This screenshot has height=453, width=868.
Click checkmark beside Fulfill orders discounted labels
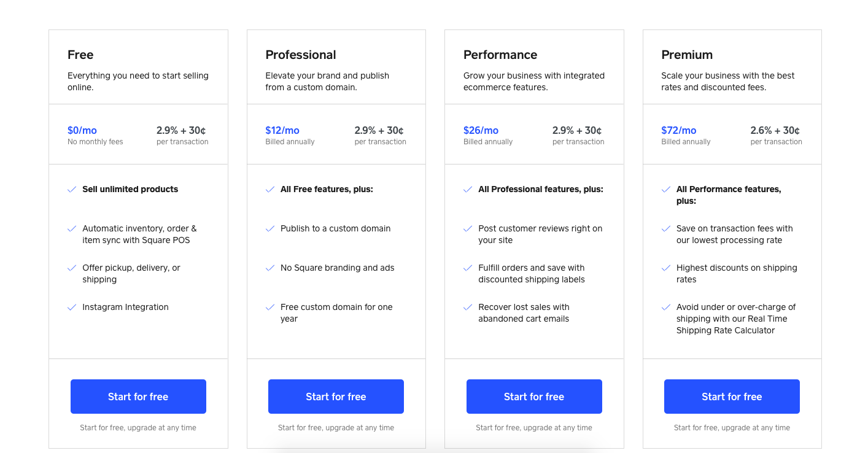(468, 268)
